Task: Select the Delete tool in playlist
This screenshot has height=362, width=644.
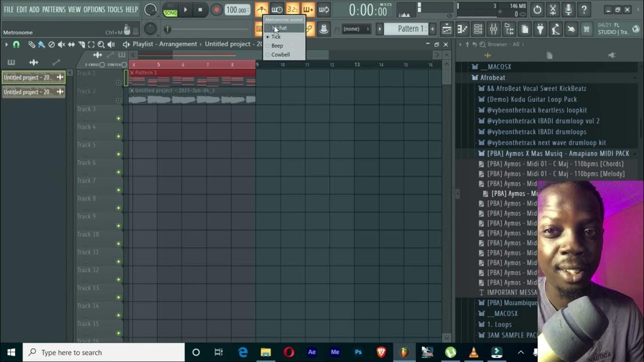Action: click(x=51, y=44)
